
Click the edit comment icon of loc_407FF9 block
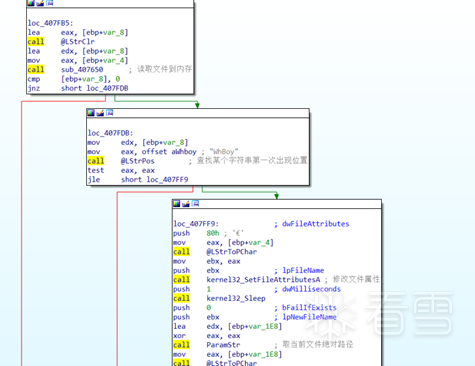pyautogui.click(x=186, y=203)
